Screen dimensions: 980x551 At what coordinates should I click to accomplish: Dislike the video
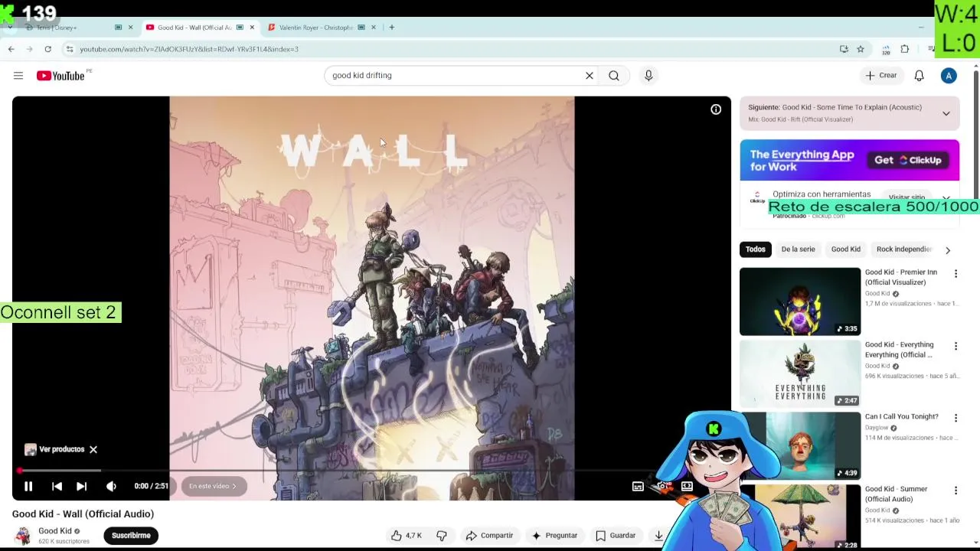coord(442,536)
